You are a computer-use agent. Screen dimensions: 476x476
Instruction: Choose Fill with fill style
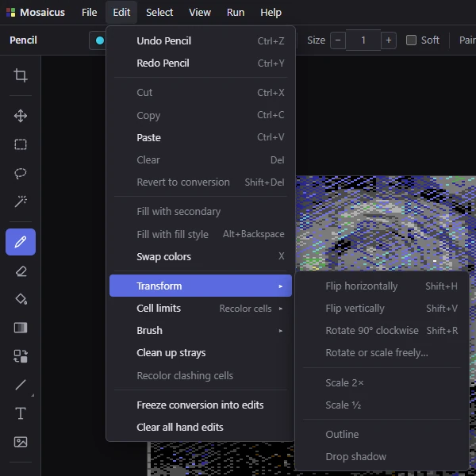[x=201, y=234]
